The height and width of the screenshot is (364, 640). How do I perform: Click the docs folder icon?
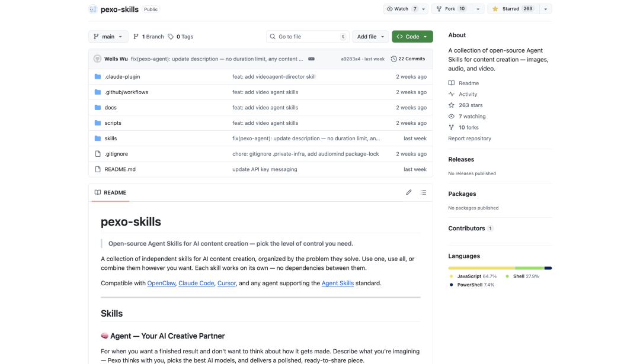click(x=98, y=108)
